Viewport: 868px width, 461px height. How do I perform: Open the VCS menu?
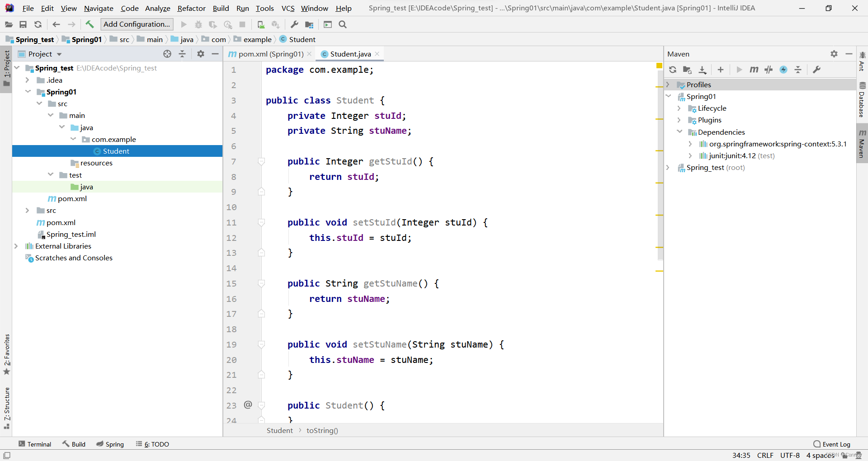click(x=288, y=8)
